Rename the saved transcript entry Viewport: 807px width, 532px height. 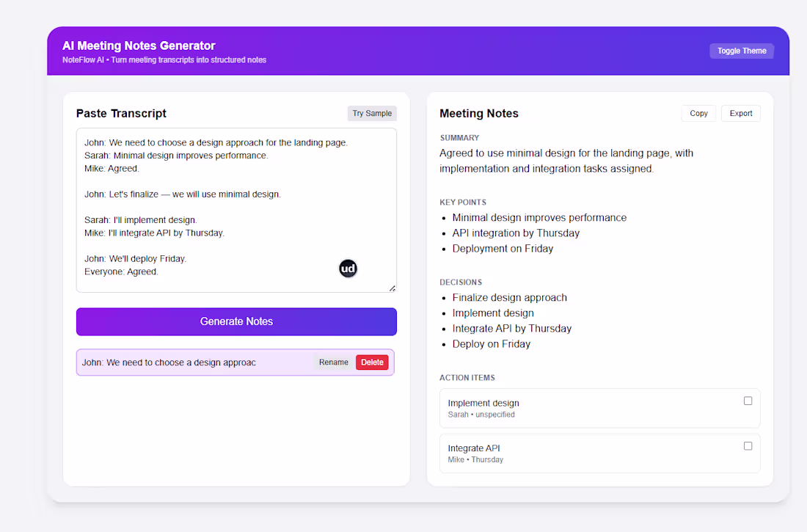(x=333, y=362)
